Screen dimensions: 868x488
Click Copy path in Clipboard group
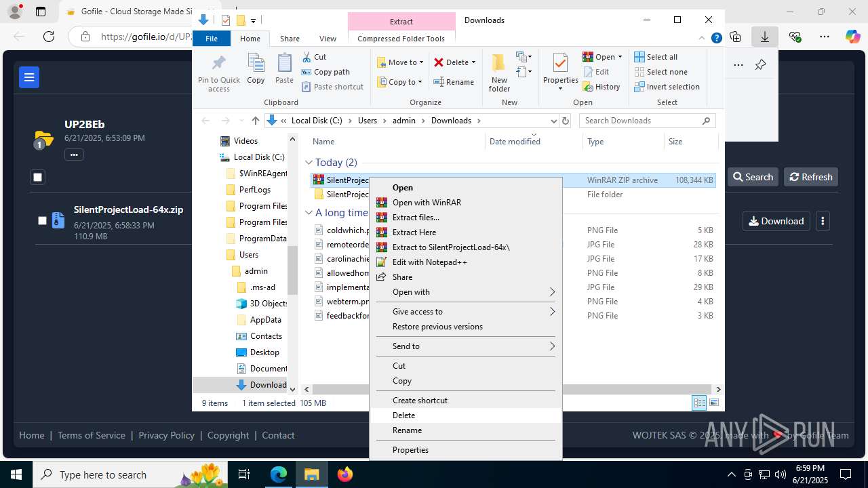pyautogui.click(x=325, y=72)
